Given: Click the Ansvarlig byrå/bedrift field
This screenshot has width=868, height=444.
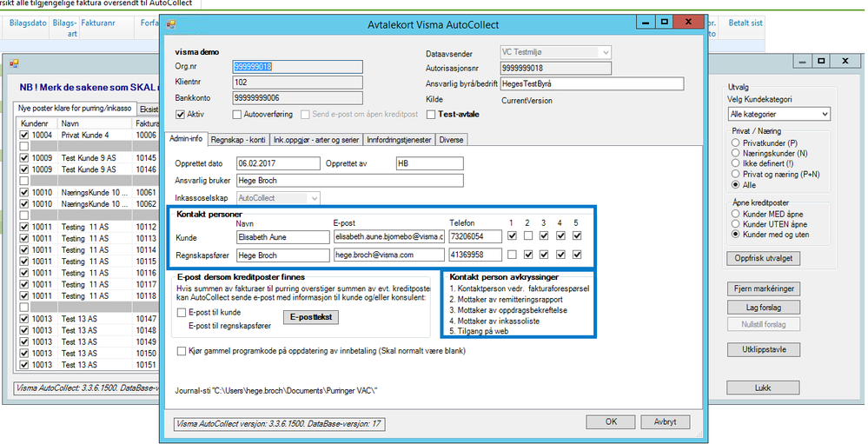Looking at the screenshot, I should [592, 83].
